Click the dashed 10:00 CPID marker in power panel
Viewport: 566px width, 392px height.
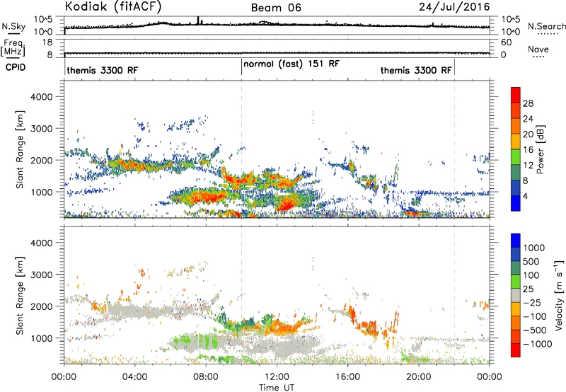tap(241, 149)
